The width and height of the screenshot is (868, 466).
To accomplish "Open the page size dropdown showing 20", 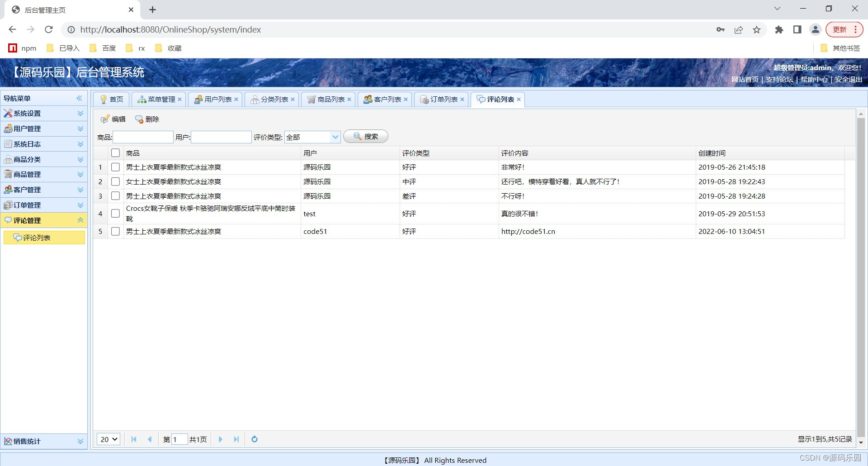I will pyautogui.click(x=108, y=439).
